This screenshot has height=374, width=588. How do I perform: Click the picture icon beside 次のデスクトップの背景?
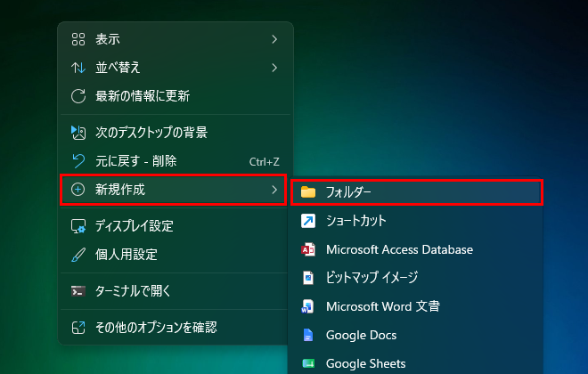(x=78, y=133)
